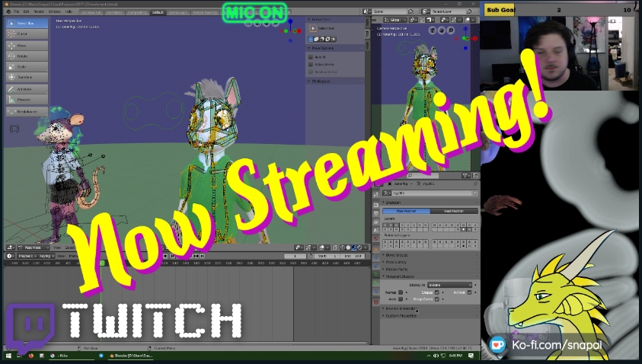Click the pin icon in properties header
Screen dimensions: 642x364
475,184
